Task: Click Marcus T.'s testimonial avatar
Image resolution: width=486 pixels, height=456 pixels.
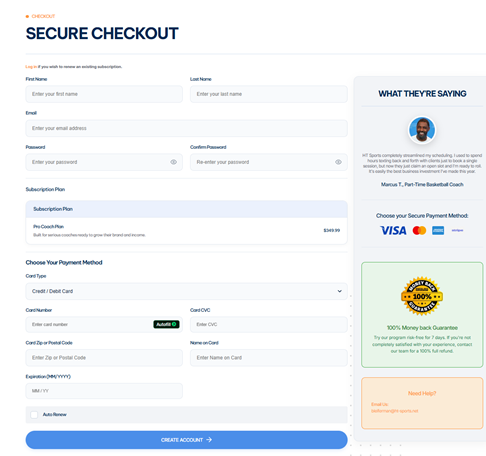Action: [x=422, y=130]
